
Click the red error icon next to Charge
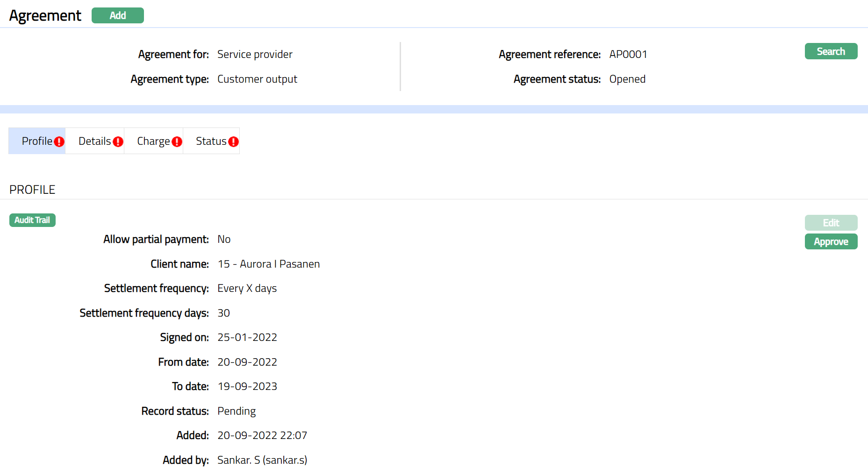177,142
